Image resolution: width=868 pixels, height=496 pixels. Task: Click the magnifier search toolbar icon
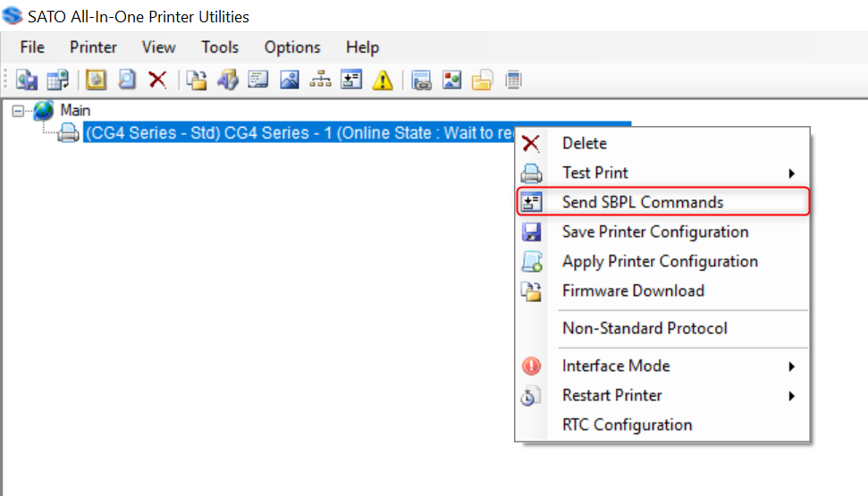tap(127, 80)
